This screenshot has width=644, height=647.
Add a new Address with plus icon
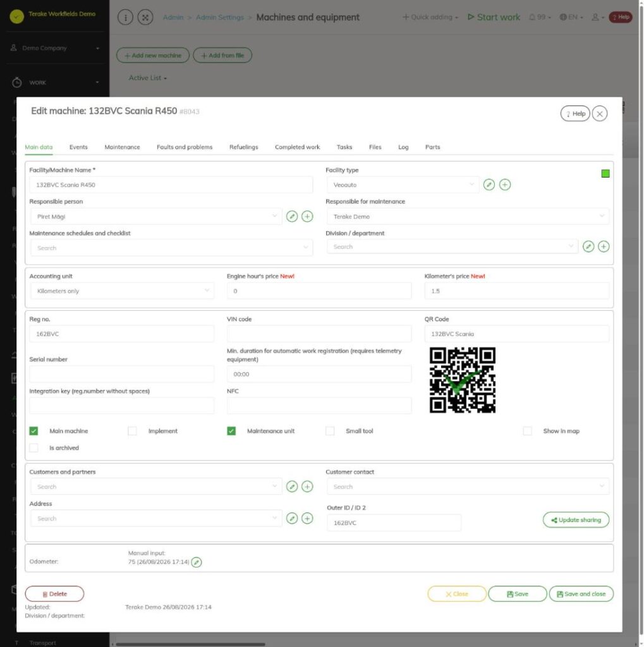coord(307,518)
